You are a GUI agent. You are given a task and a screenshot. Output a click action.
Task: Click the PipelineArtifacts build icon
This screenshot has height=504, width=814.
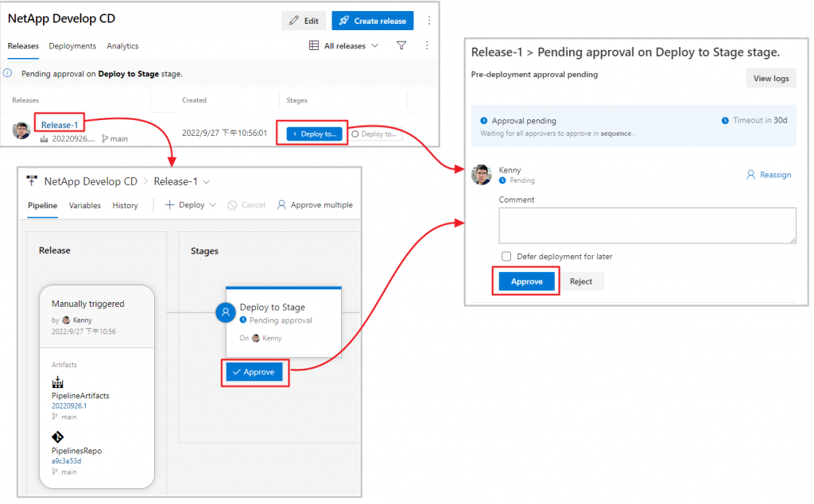(x=57, y=382)
